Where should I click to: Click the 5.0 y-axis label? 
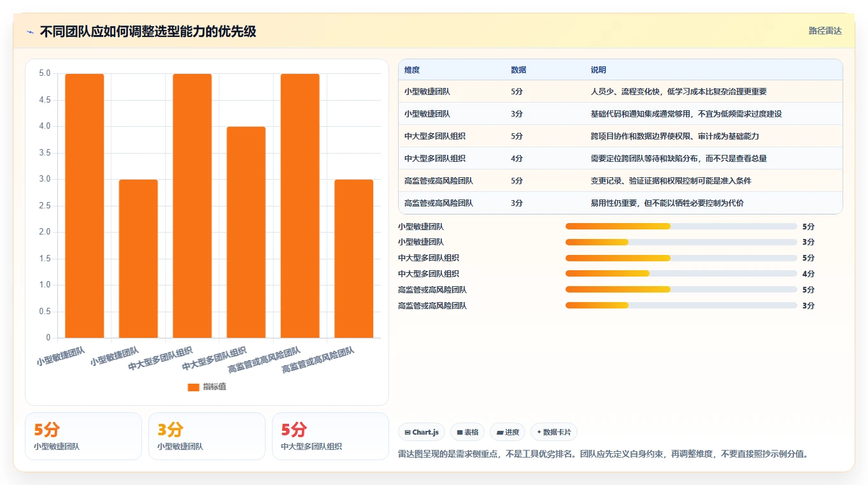[45, 73]
